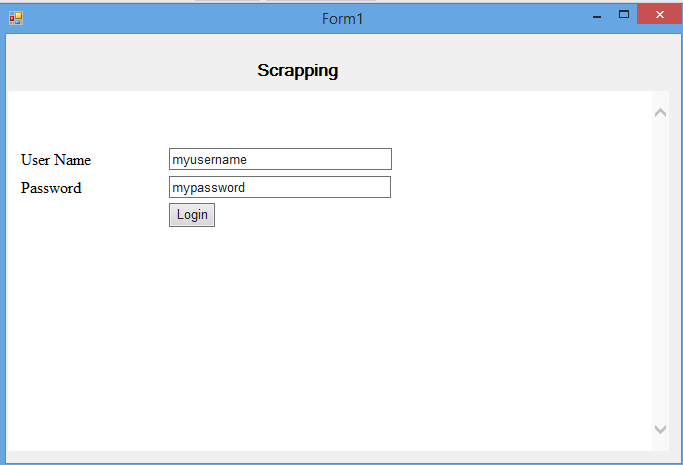
Task: Click the Scrapping heading text
Action: coord(297,71)
